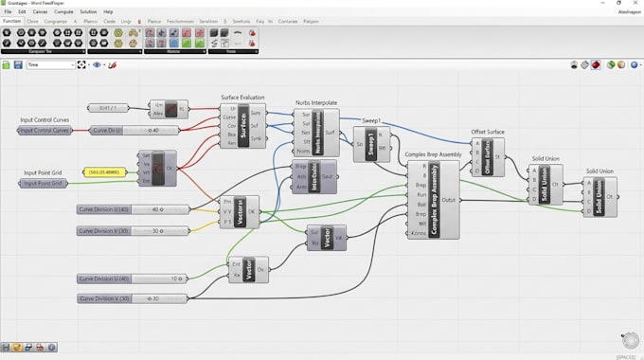Enable the grey wireframe preview icon

coord(585,65)
